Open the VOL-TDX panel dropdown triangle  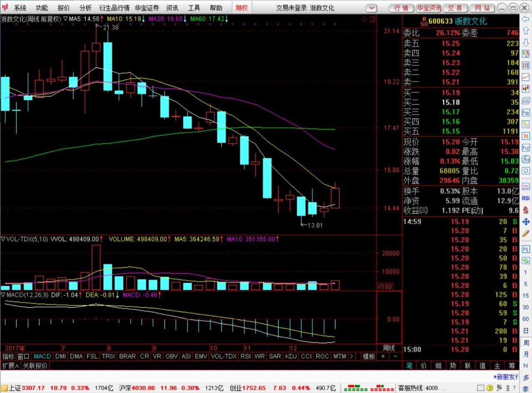pos(3,239)
